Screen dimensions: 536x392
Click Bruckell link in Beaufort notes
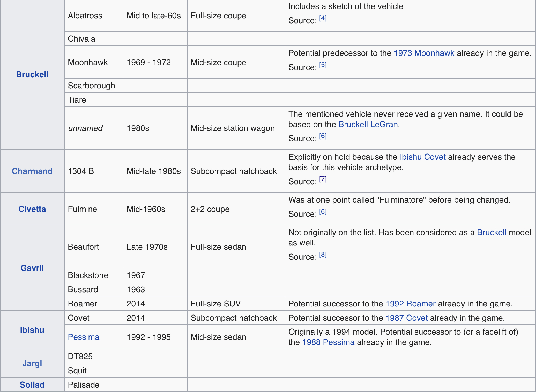click(x=491, y=232)
